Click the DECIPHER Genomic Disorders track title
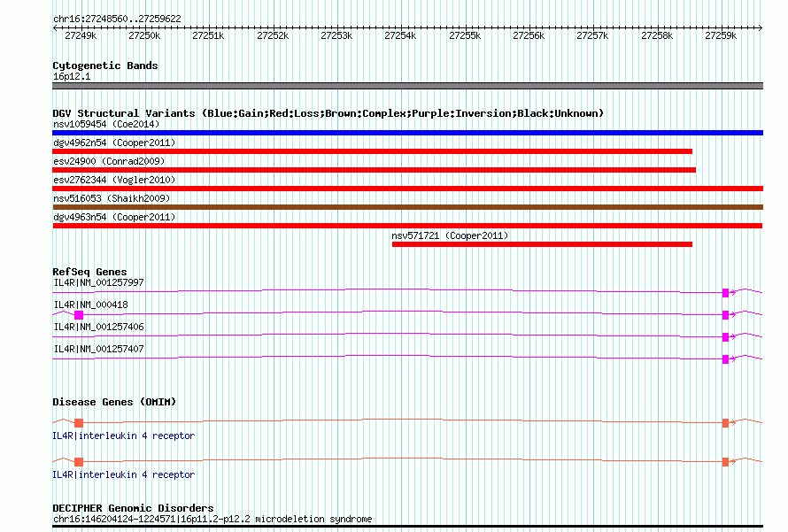788x532 pixels. [133, 508]
